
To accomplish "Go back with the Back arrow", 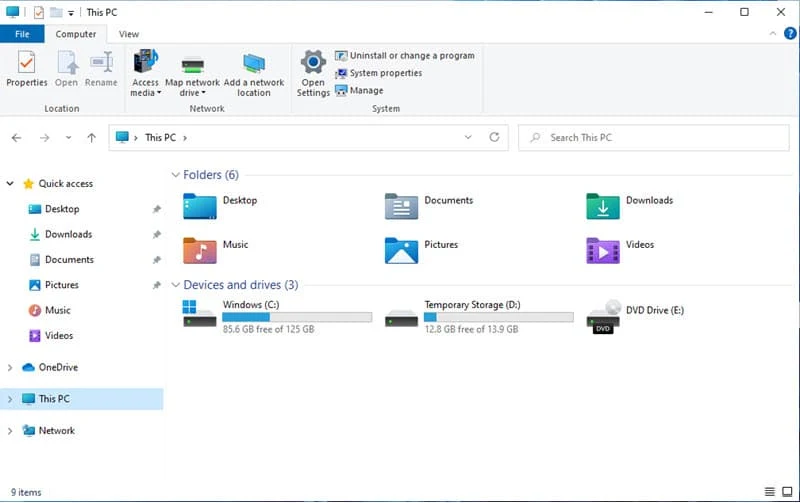I will pyautogui.click(x=16, y=138).
